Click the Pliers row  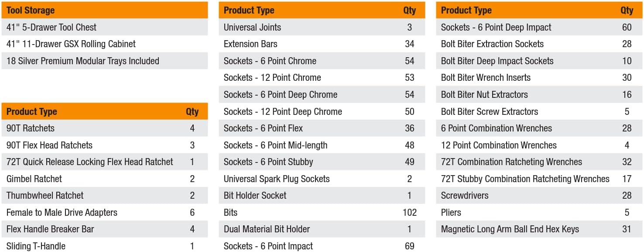point(451,213)
